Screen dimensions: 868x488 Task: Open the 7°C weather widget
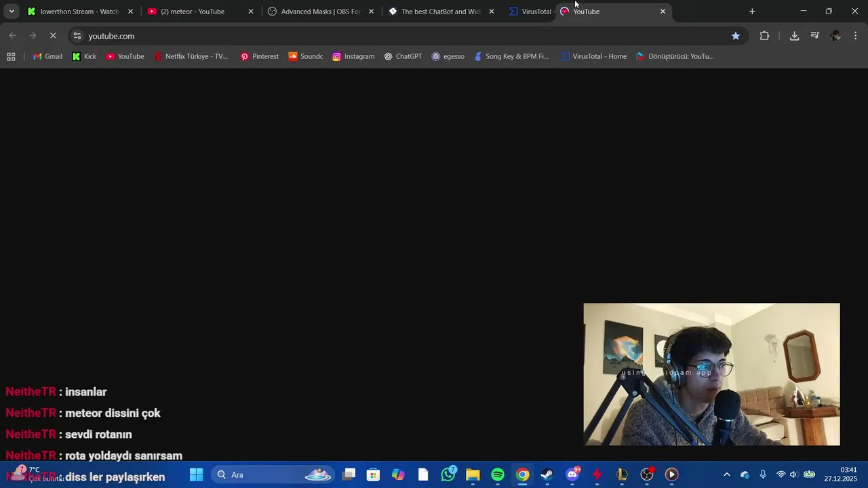click(x=37, y=474)
